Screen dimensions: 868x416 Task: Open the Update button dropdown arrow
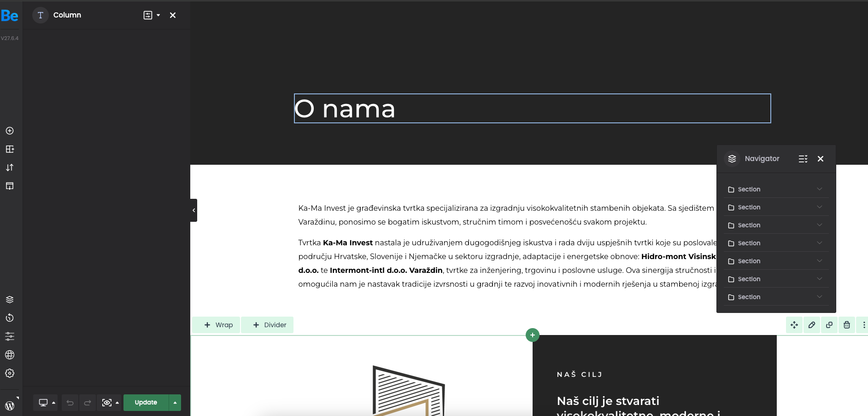click(175, 403)
